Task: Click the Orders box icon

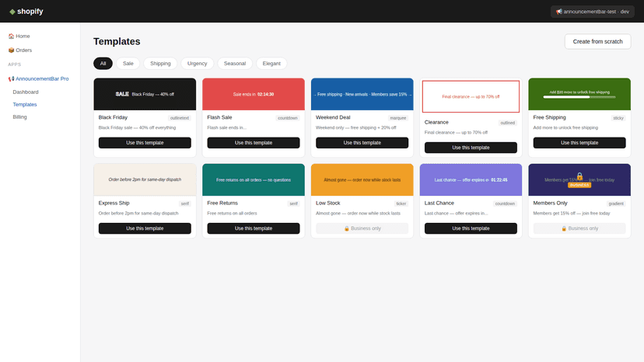Action: point(11,50)
